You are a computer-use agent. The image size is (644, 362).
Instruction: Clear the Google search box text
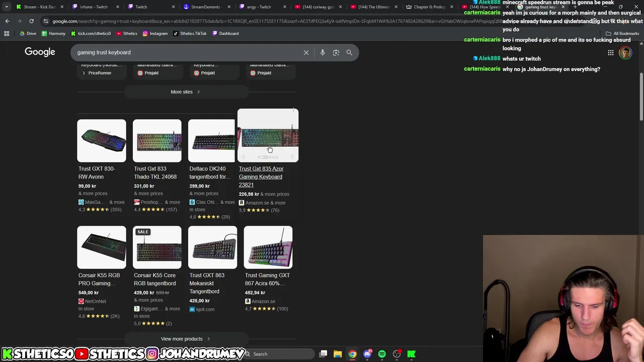click(306, 52)
